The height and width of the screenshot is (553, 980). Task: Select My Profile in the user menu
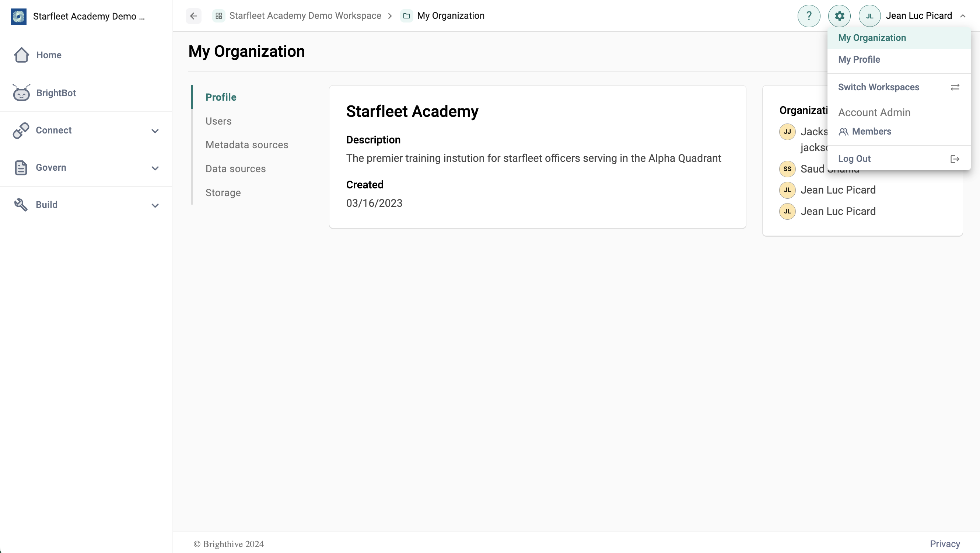pos(899,60)
